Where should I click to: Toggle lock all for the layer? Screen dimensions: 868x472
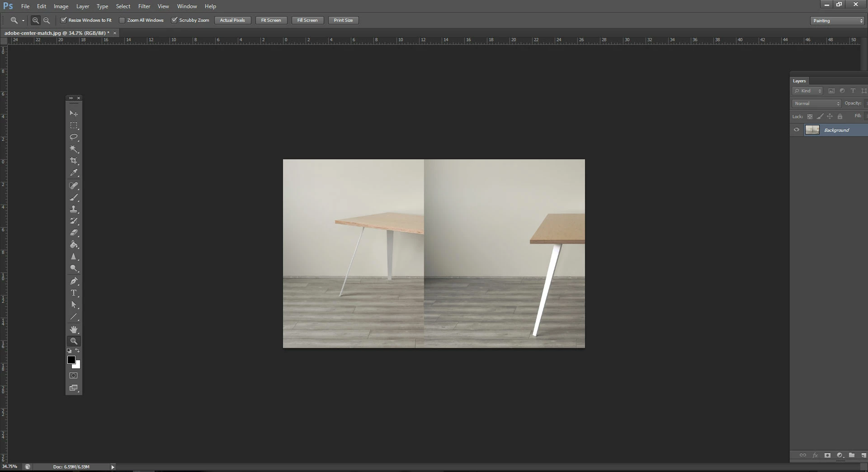(840, 116)
